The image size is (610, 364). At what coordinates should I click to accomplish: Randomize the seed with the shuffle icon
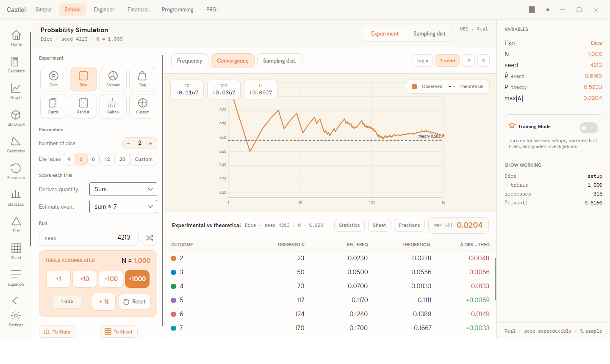(150, 238)
